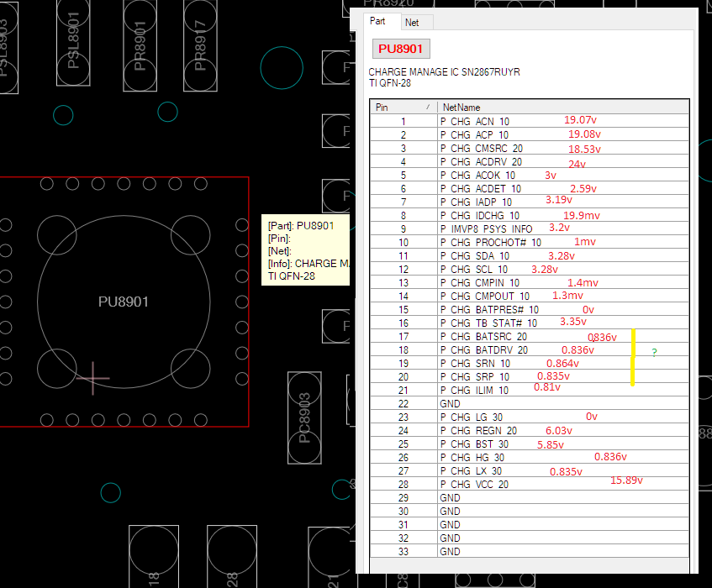Select pin 1 P_CHG_ACN_10 row

pos(475,122)
